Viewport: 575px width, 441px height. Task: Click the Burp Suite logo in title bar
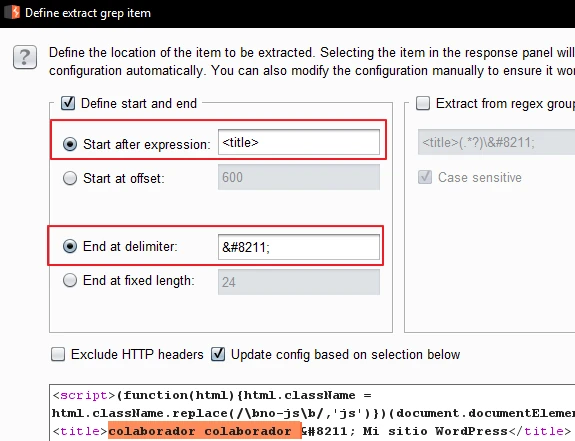12,12
